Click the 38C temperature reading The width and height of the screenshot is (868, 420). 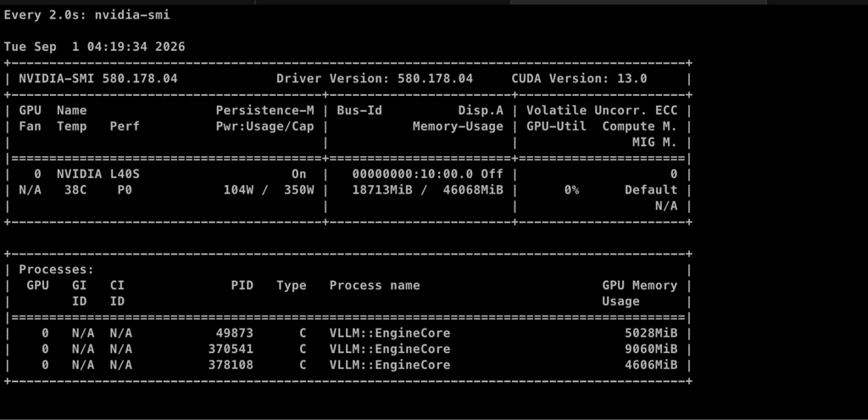72,190
